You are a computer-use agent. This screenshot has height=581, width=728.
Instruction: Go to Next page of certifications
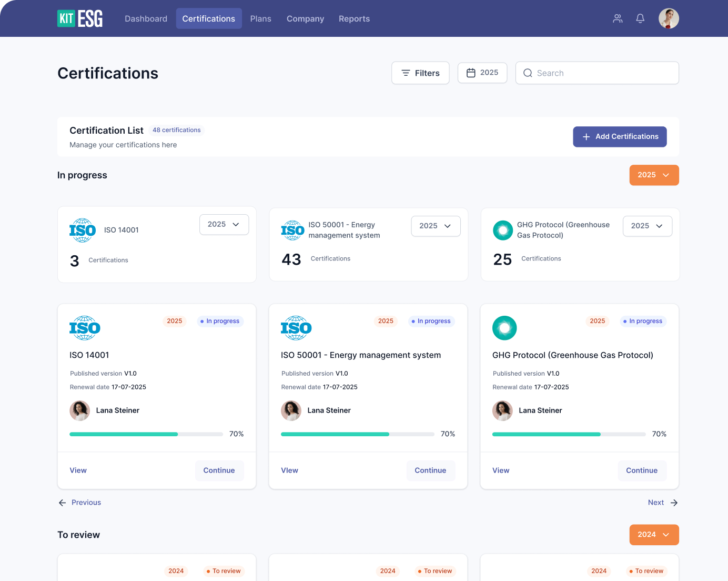662,503
